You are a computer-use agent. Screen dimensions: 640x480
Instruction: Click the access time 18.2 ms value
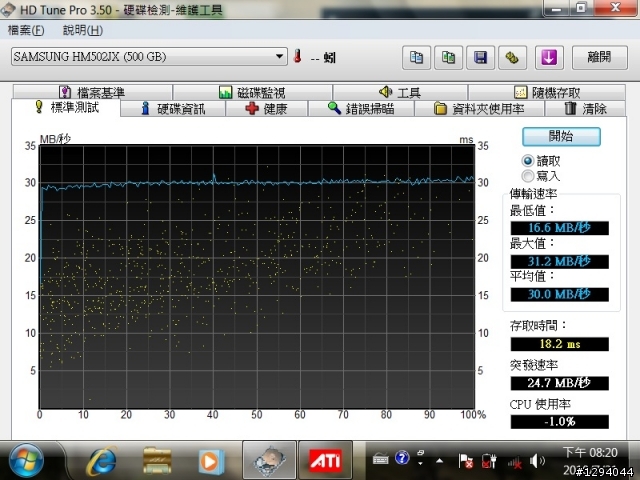(560, 344)
